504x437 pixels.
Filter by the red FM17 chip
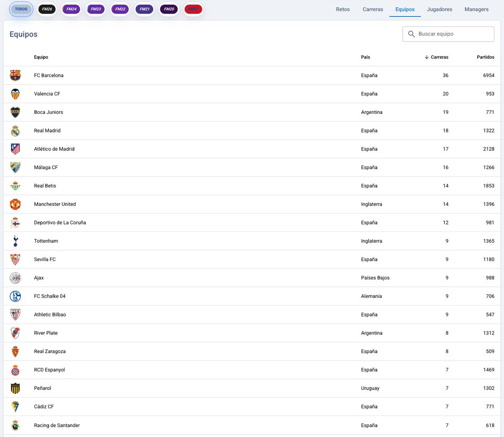click(x=193, y=9)
